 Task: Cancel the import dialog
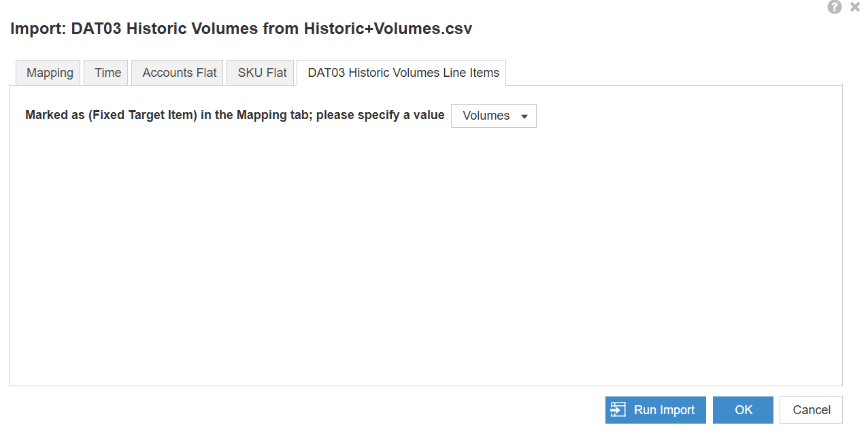[811, 410]
